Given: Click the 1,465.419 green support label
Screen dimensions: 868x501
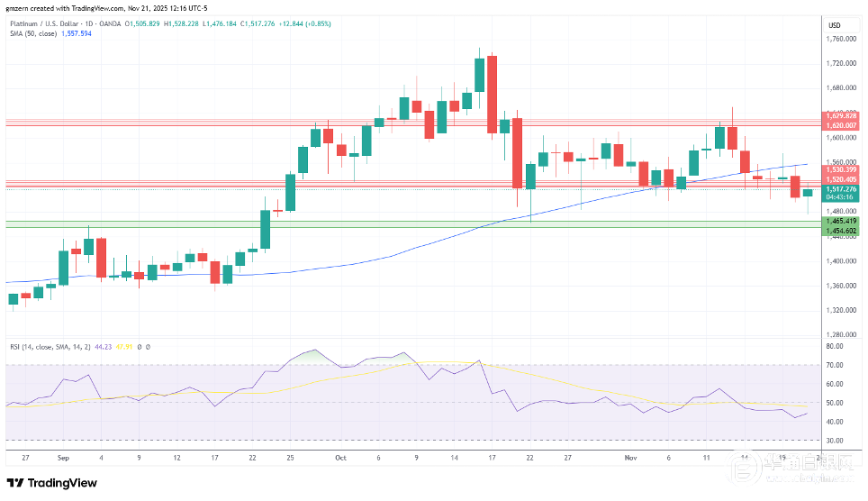Looking at the screenshot, I should 839,221.
